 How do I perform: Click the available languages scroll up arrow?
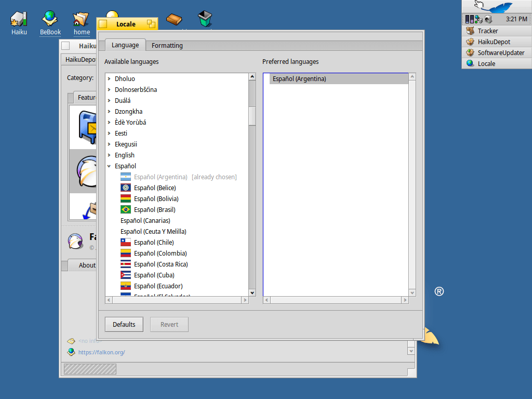(252, 77)
